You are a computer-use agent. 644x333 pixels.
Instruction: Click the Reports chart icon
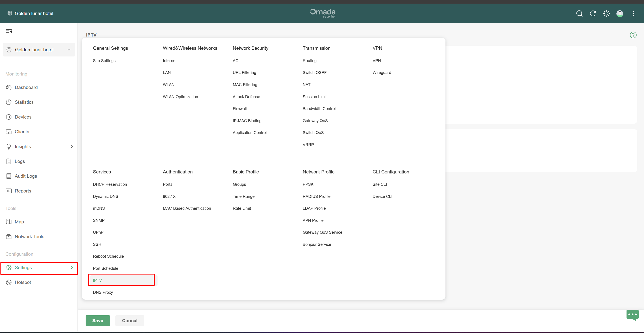click(x=9, y=191)
